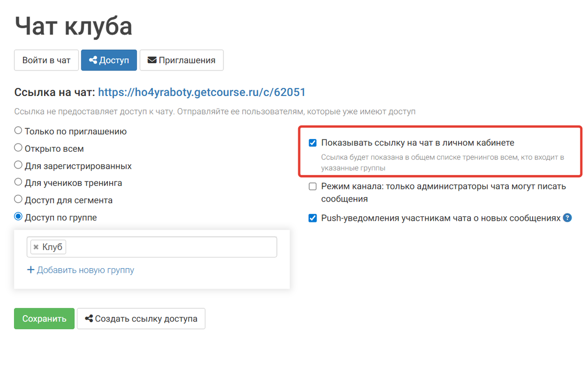Select Для зарегистрированных option
Screen dimensions: 588x368
click(x=18, y=165)
